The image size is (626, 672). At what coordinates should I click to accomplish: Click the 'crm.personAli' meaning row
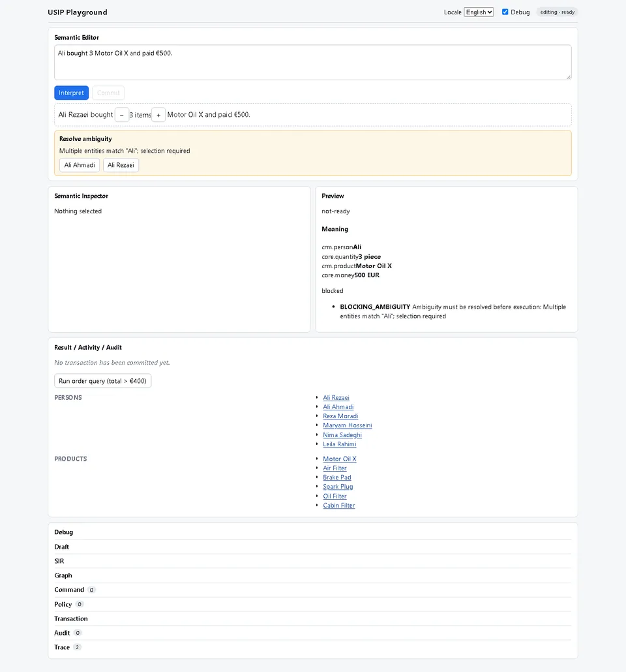(x=342, y=247)
